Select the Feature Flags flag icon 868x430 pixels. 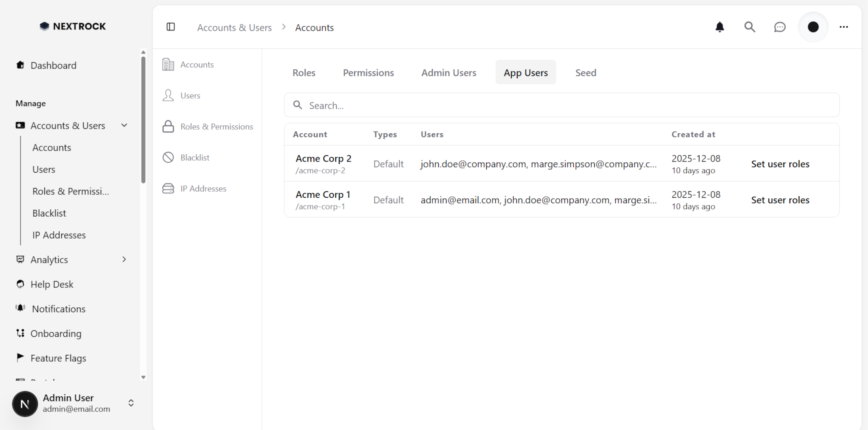20,357
